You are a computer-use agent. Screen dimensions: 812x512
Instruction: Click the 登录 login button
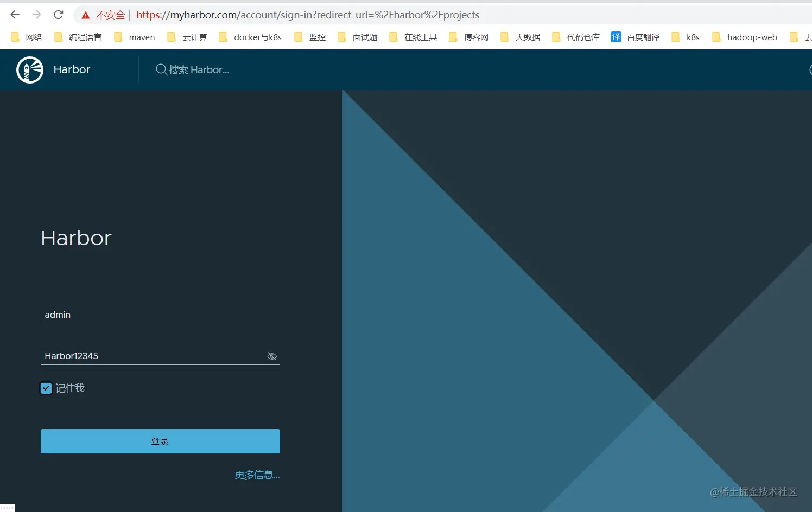[x=160, y=441]
